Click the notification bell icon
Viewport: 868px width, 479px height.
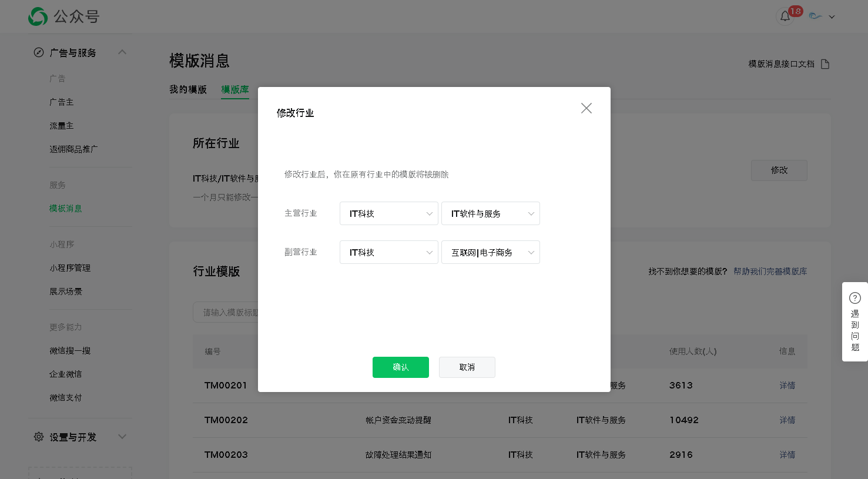point(785,16)
